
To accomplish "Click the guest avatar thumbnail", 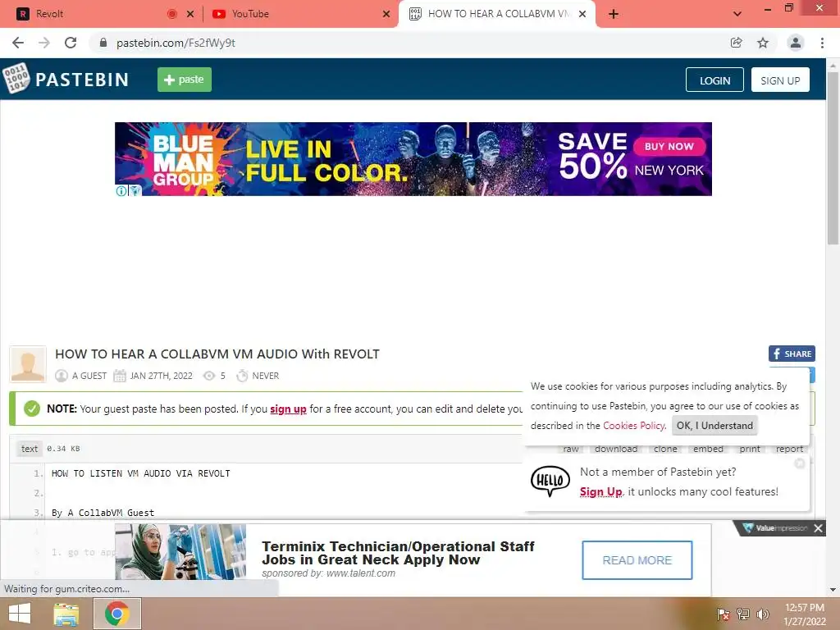I will [28, 364].
